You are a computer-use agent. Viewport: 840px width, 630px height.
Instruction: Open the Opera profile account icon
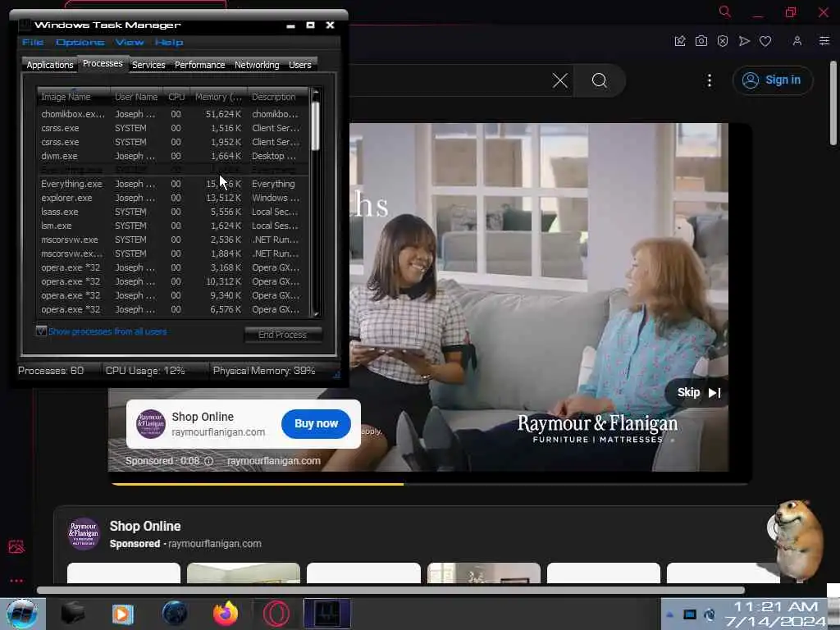click(797, 41)
